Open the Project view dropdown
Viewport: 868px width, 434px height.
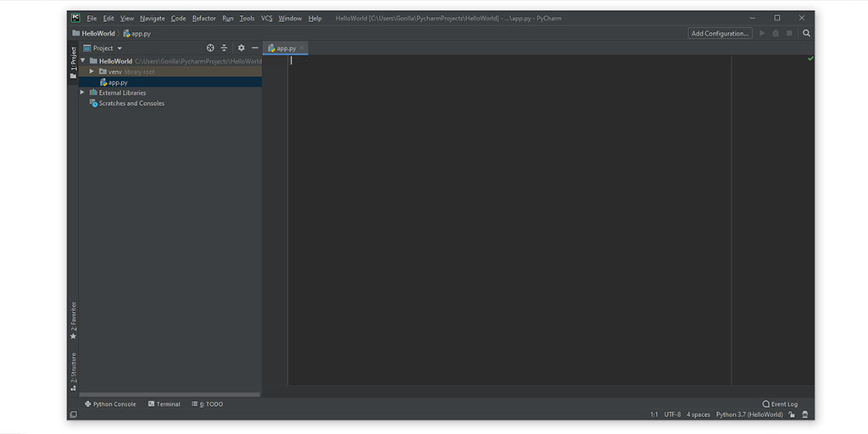(x=103, y=48)
